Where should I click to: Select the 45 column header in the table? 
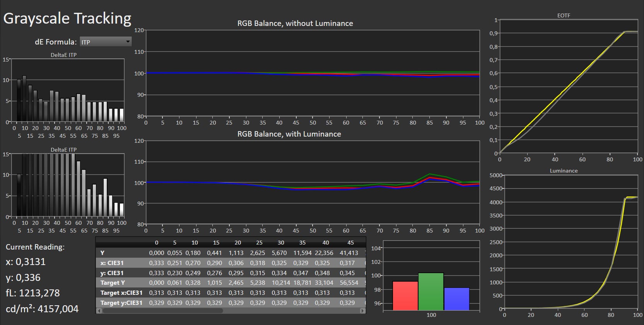(350, 243)
